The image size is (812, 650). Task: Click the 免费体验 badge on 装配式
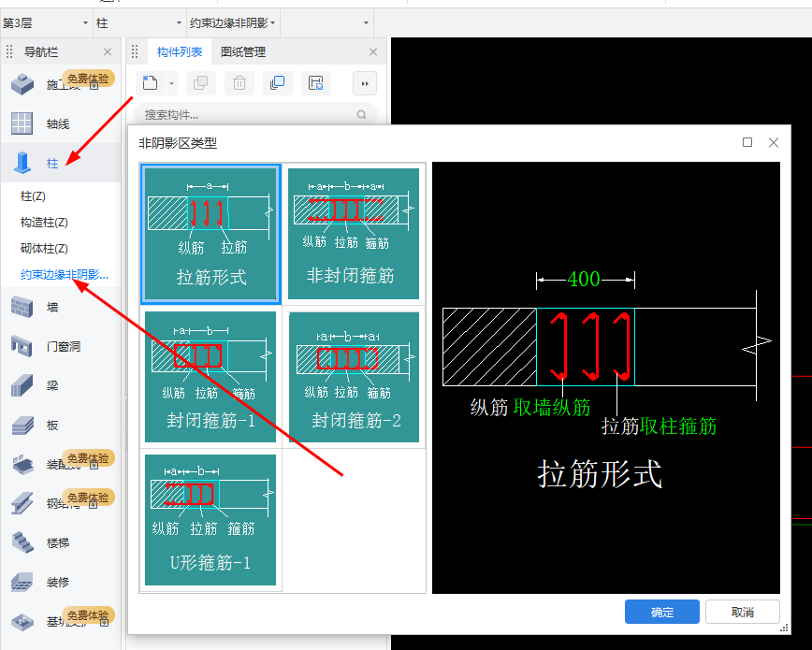(88, 458)
